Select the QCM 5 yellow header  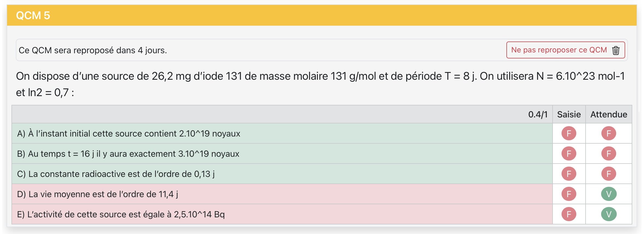click(322, 16)
